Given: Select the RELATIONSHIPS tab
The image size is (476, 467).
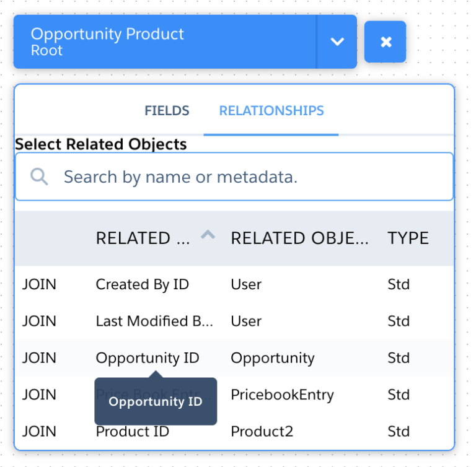Looking at the screenshot, I should pos(271,111).
